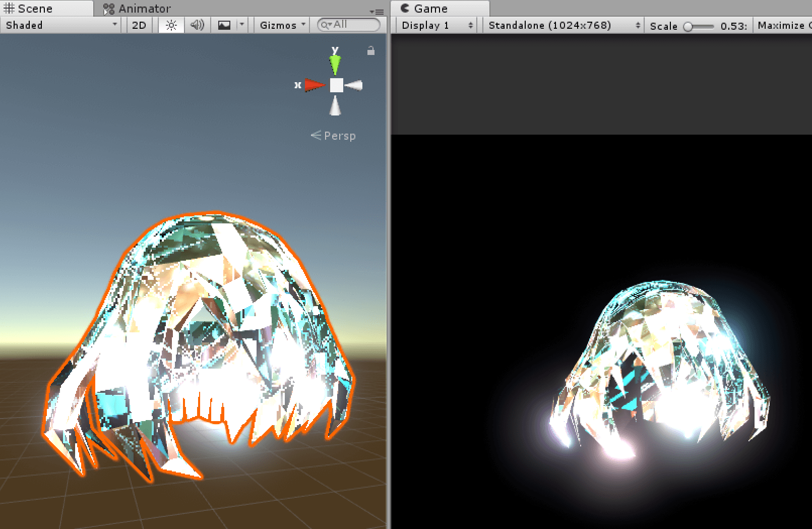The width and height of the screenshot is (812, 529).
Task: Click the gray bottom axis cone
Action: point(335,106)
